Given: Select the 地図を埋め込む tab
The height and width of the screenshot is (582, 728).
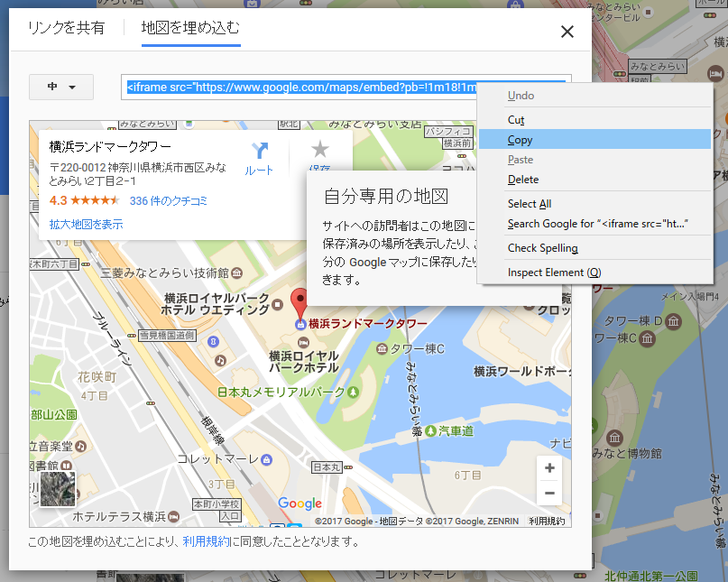Looking at the screenshot, I should (x=190, y=28).
